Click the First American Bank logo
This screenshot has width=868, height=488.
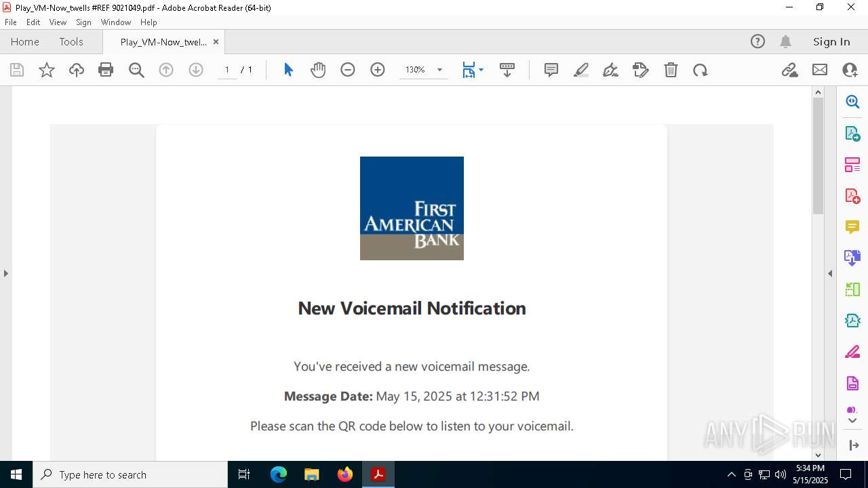click(412, 208)
